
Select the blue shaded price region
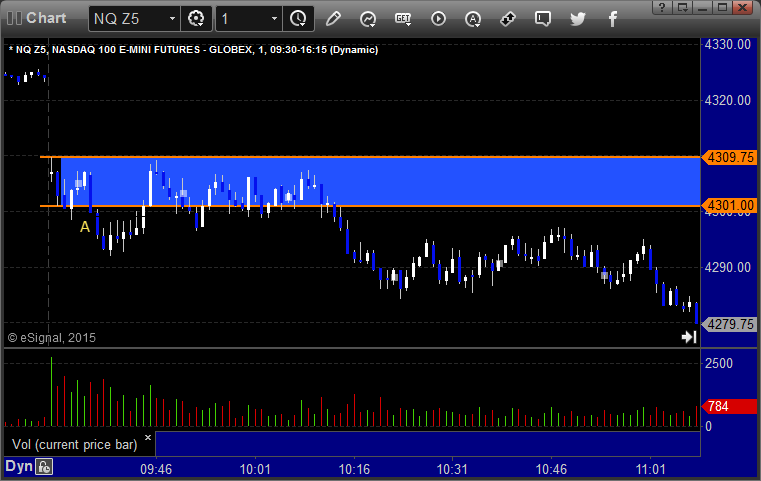click(380, 182)
